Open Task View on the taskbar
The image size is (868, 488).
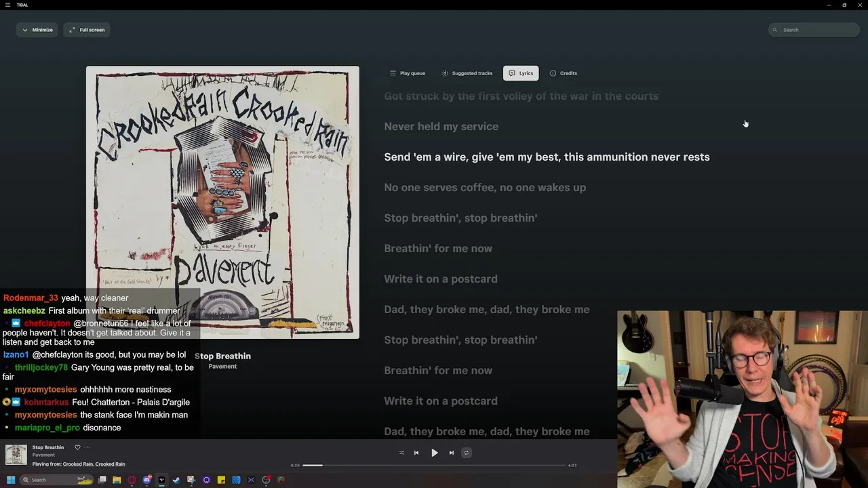[102, 480]
